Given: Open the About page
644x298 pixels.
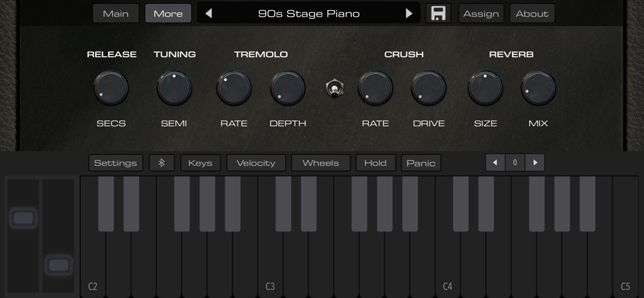Looking at the screenshot, I should 532,13.
